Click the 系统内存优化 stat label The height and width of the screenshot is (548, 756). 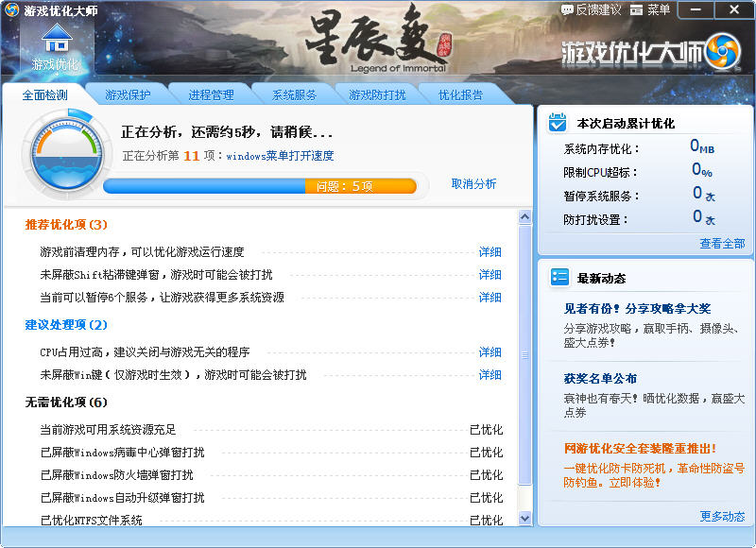point(601,149)
